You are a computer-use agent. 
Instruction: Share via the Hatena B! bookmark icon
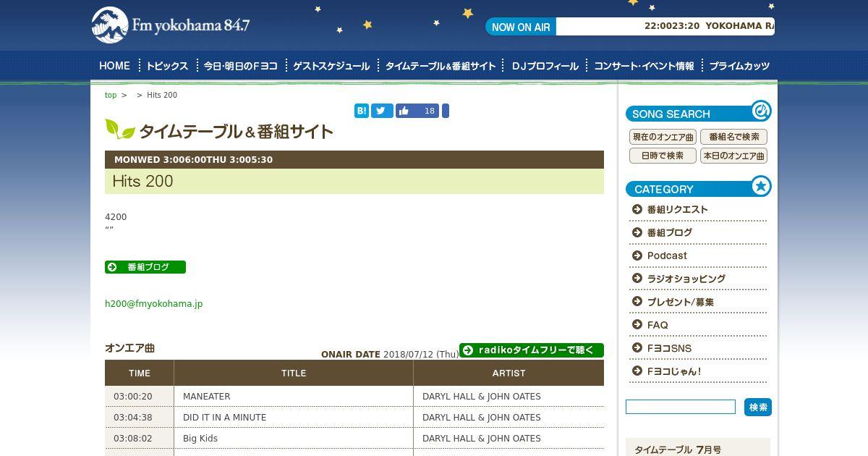pyautogui.click(x=362, y=111)
